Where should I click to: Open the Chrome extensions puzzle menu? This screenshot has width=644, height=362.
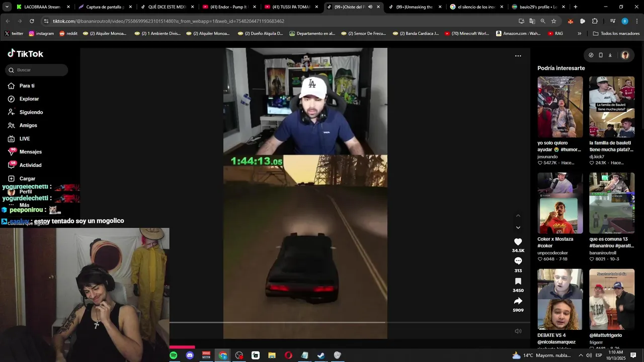[595, 21]
